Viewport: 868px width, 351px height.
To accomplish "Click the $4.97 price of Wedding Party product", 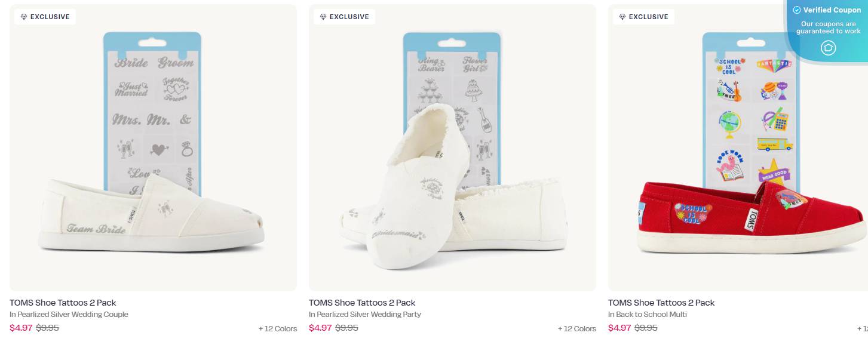I will click(x=320, y=328).
